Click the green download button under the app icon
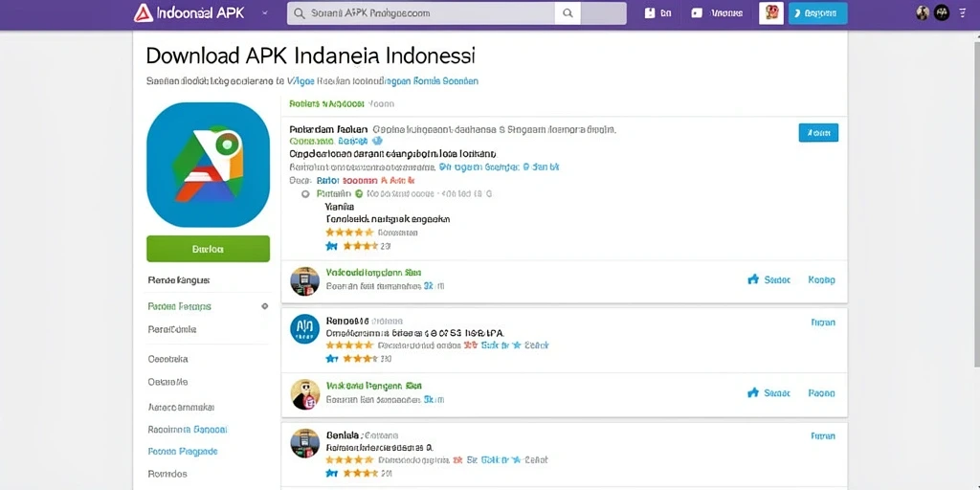Viewport: 980px width, 490px height. pyautogui.click(x=208, y=249)
